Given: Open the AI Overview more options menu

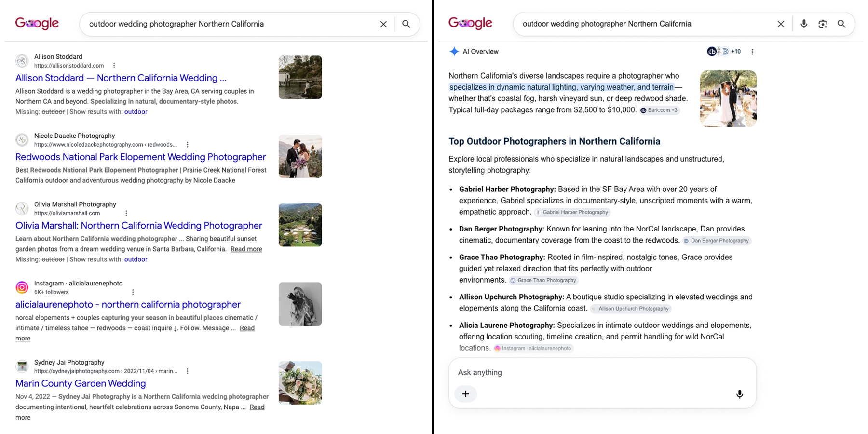Looking at the screenshot, I should 752,52.
